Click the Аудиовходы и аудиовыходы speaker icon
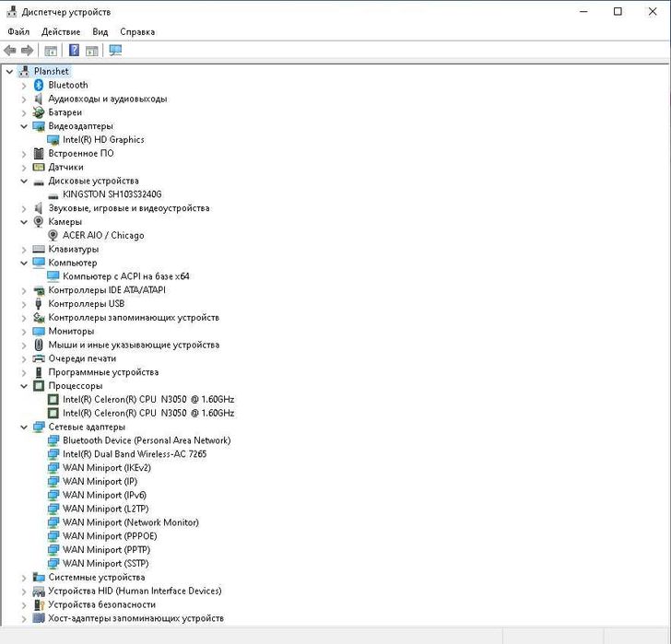 point(39,99)
